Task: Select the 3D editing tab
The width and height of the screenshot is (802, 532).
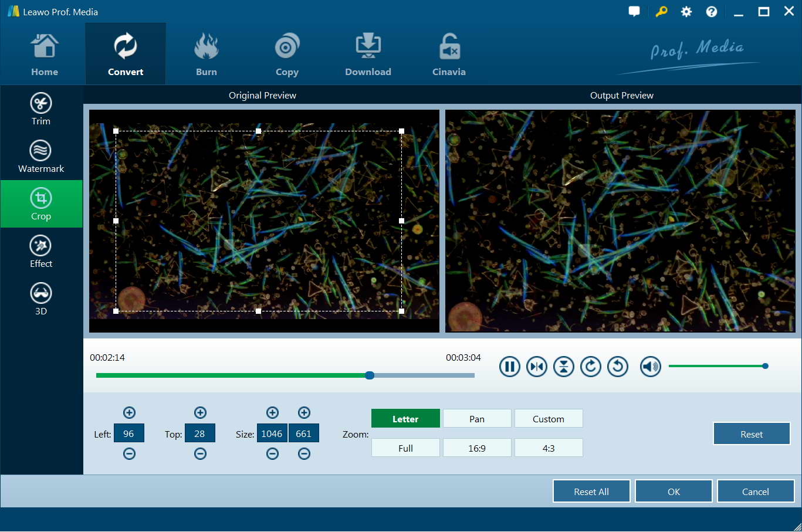Action: coord(41,299)
